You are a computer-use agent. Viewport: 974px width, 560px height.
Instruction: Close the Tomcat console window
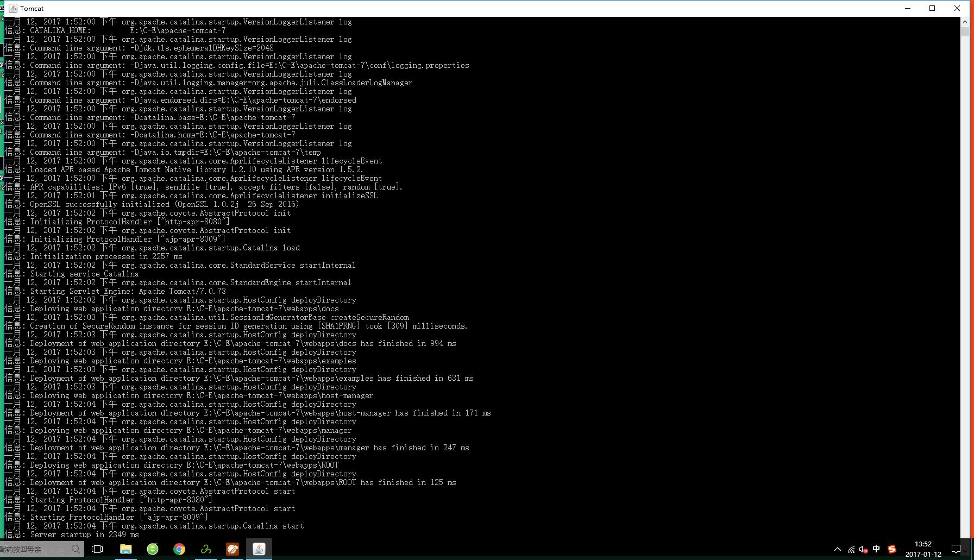[x=957, y=8]
